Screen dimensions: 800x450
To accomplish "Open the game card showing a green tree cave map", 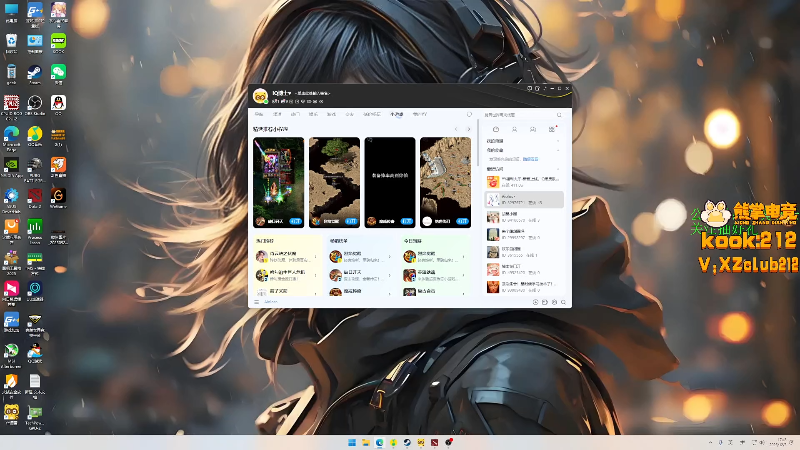I will [334, 182].
